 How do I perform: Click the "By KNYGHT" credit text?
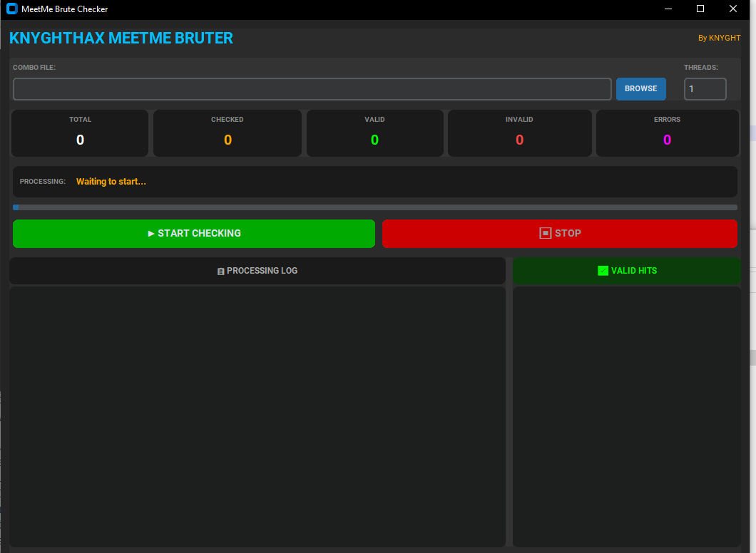click(x=720, y=38)
